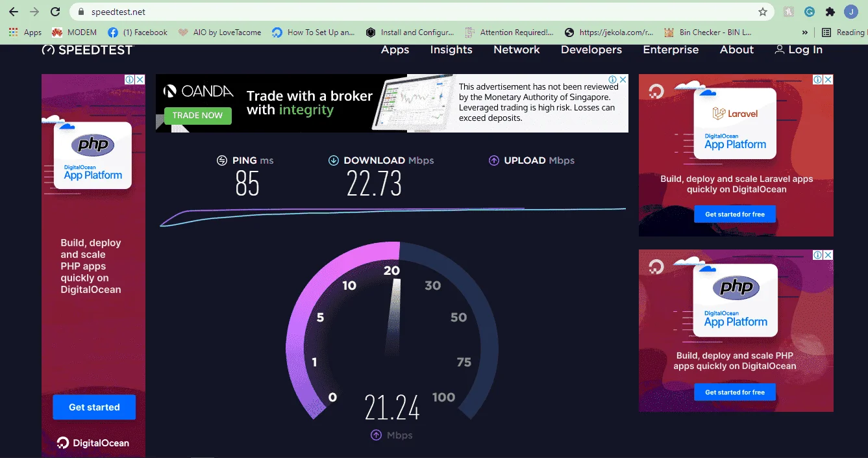The height and width of the screenshot is (458, 868).
Task: Click Get started for free in right PHP ad
Action: tap(735, 392)
